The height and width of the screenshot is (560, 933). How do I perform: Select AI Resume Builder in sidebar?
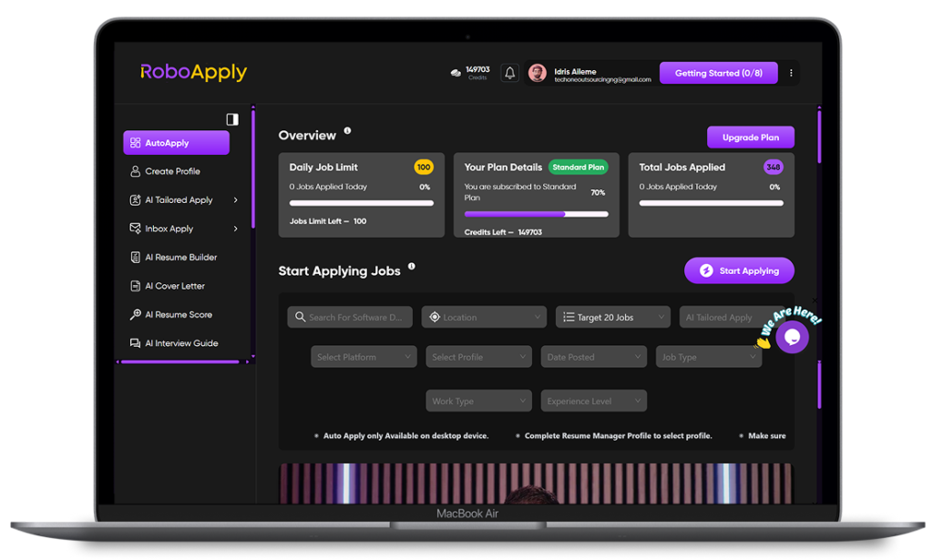pyautogui.click(x=179, y=258)
